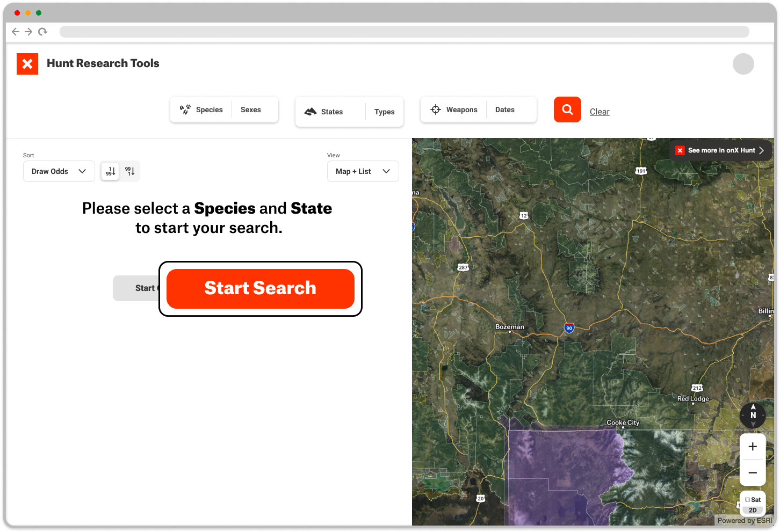Select descending 99 to 1 sort order
This screenshot has width=780, height=532.
pyautogui.click(x=130, y=171)
